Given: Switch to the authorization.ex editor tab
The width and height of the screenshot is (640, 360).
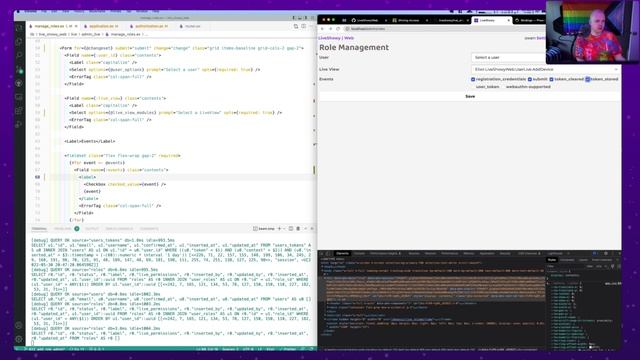Looking at the screenshot, I should tap(151, 26).
